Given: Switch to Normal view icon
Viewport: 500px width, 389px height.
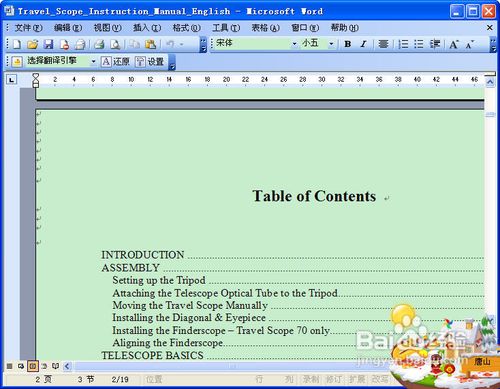Looking at the screenshot, I should pyautogui.click(x=10, y=366).
